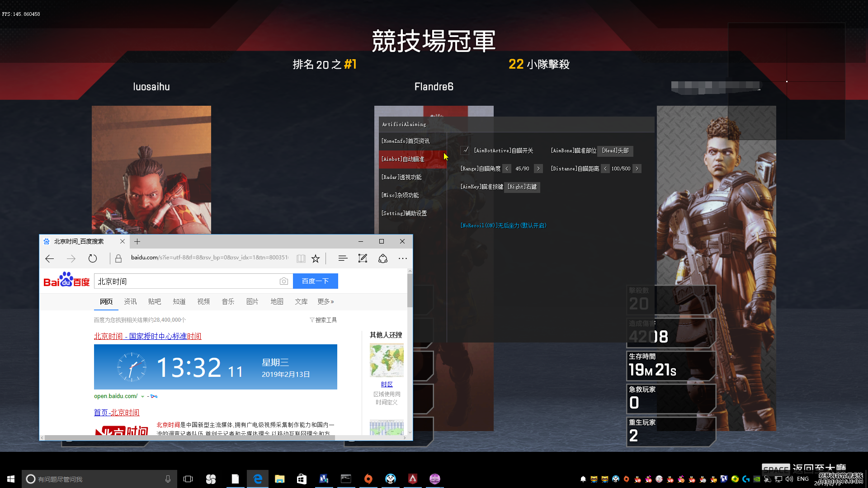This screenshot has width=868, height=488.
Task: Switch to the 视频 search tab
Action: point(203,301)
